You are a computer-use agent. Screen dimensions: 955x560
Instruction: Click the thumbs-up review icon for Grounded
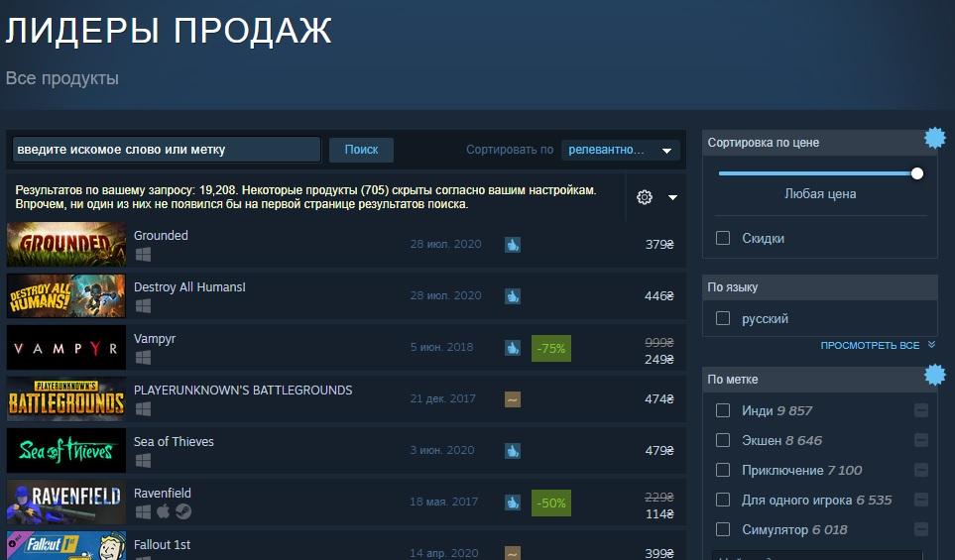click(513, 245)
